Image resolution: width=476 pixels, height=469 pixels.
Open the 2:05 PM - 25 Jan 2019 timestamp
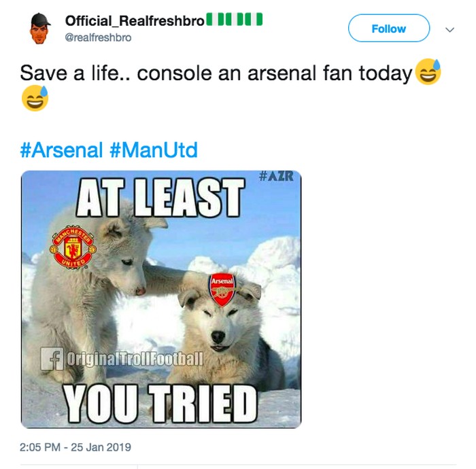76,447
